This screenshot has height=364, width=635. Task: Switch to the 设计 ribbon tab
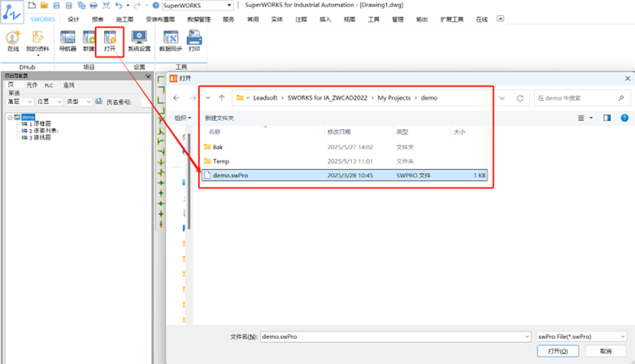[x=73, y=19]
